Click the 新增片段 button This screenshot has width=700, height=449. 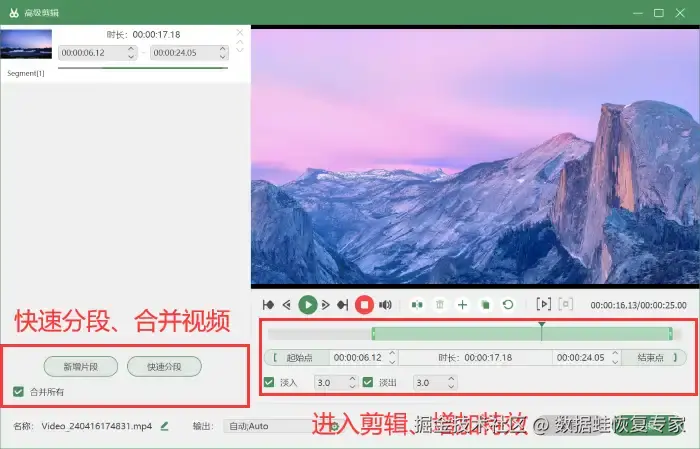click(x=81, y=367)
